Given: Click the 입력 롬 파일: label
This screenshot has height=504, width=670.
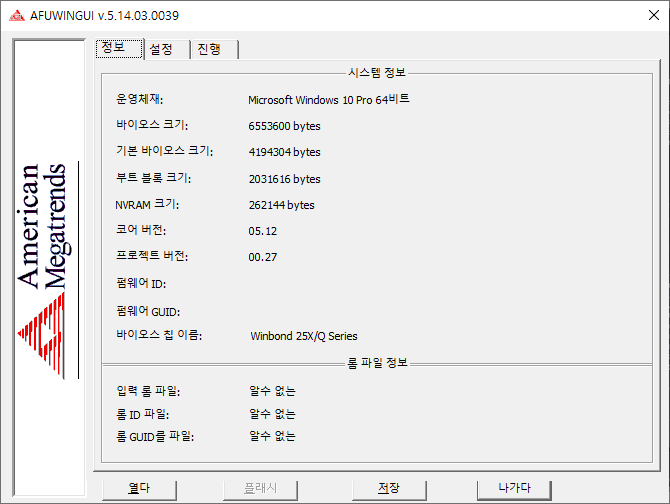Looking at the screenshot, I should point(148,391).
